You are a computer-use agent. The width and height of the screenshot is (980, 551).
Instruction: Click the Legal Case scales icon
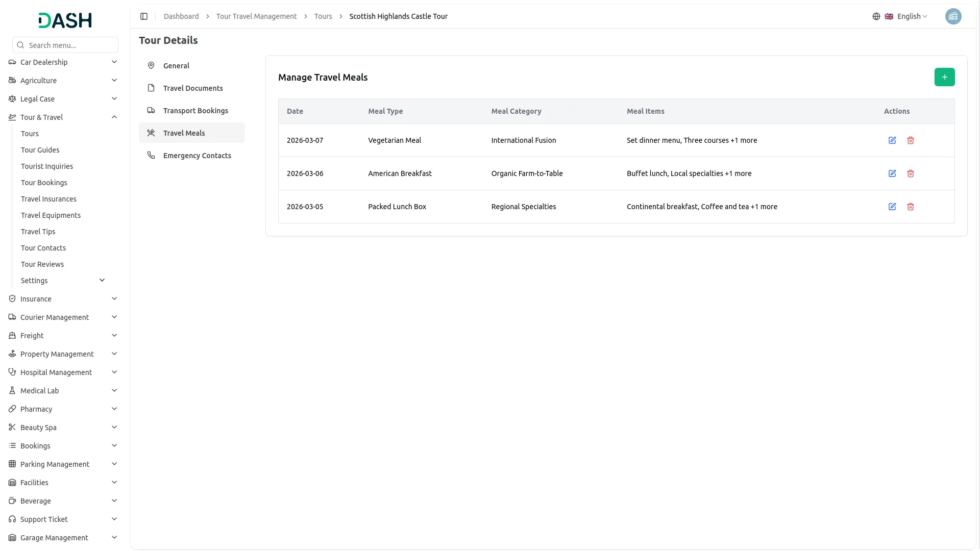(12, 99)
